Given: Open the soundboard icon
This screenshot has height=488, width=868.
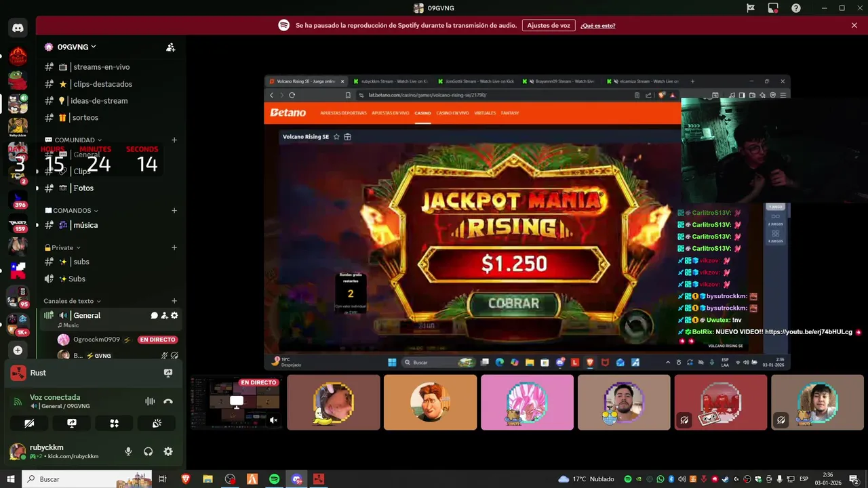Looking at the screenshot, I should point(157,423).
